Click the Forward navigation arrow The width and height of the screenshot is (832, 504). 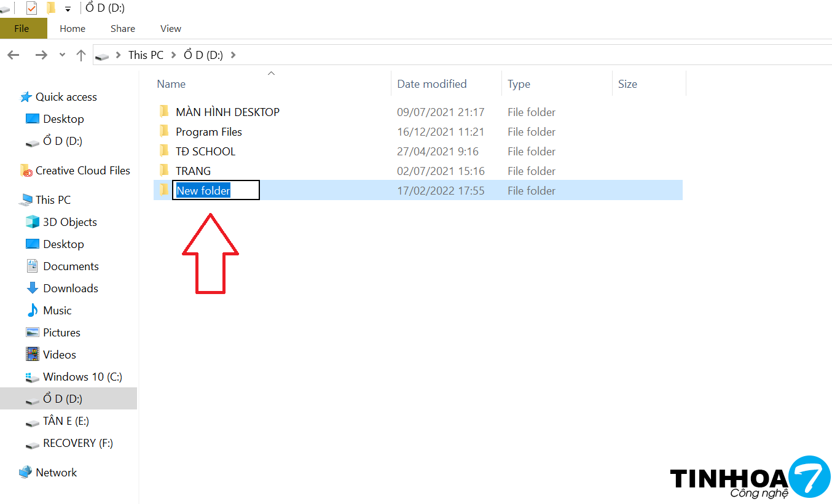pos(41,55)
